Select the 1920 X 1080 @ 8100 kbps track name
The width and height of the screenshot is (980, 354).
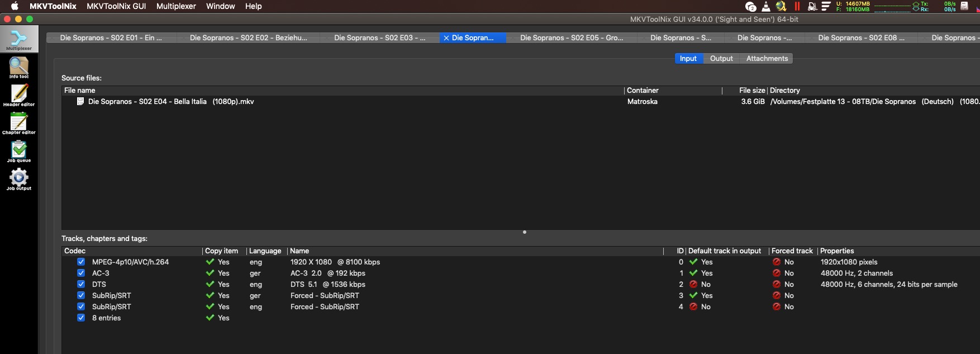click(335, 262)
